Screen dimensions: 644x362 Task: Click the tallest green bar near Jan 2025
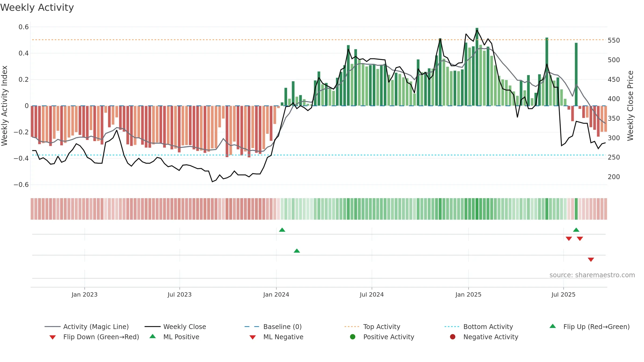tap(477, 67)
